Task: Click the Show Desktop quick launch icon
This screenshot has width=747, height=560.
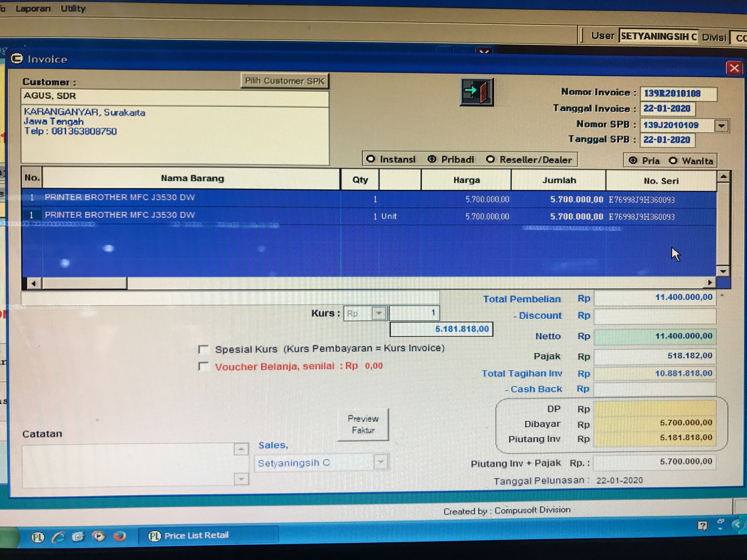Action: point(78,537)
